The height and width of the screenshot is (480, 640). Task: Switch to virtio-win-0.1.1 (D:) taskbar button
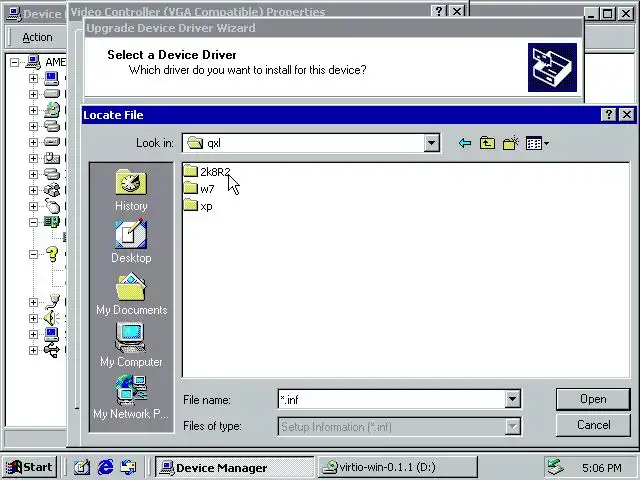tap(397, 467)
